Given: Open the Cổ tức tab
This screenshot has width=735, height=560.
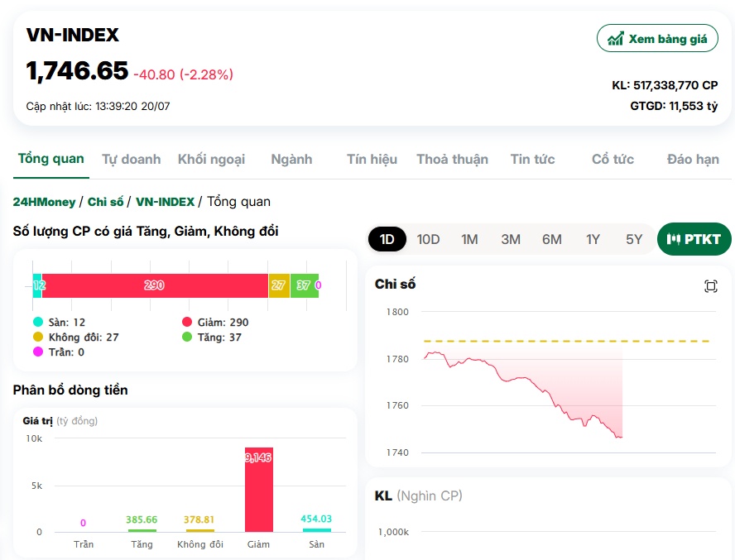Looking at the screenshot, I should click(x=612, y=160).
